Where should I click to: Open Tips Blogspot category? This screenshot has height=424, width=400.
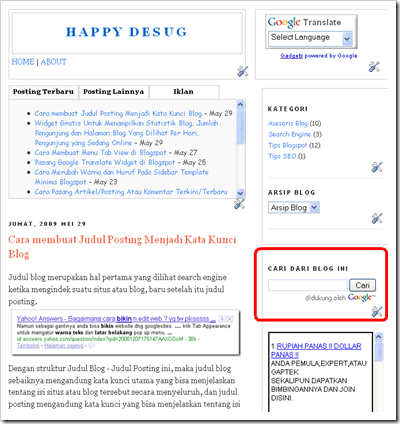[x=288, y=145]
